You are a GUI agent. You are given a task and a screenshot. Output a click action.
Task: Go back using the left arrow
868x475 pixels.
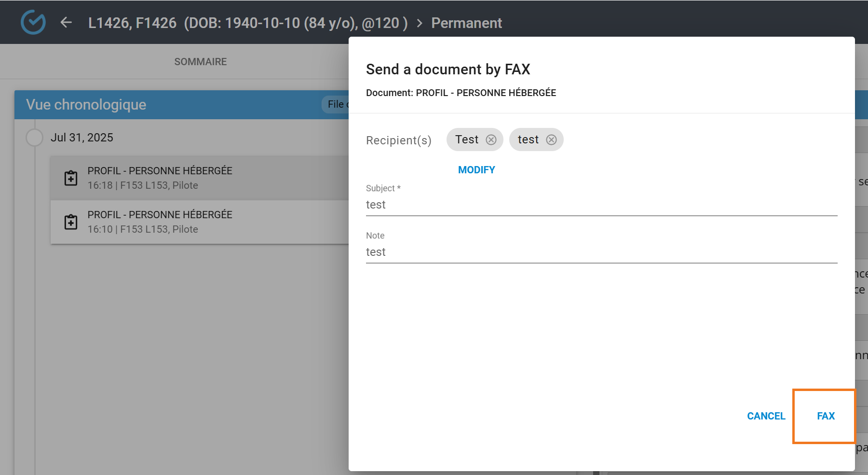66,23
